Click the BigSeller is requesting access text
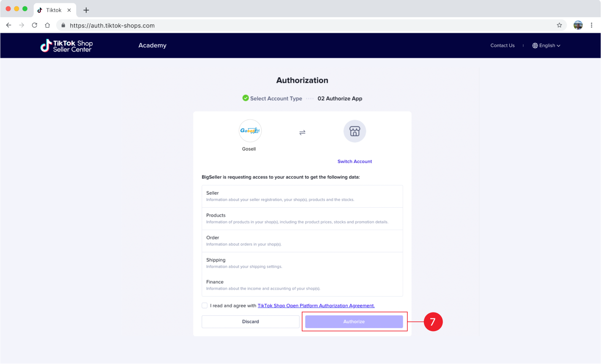Screen dimensions: 601x364 (281, 177)
